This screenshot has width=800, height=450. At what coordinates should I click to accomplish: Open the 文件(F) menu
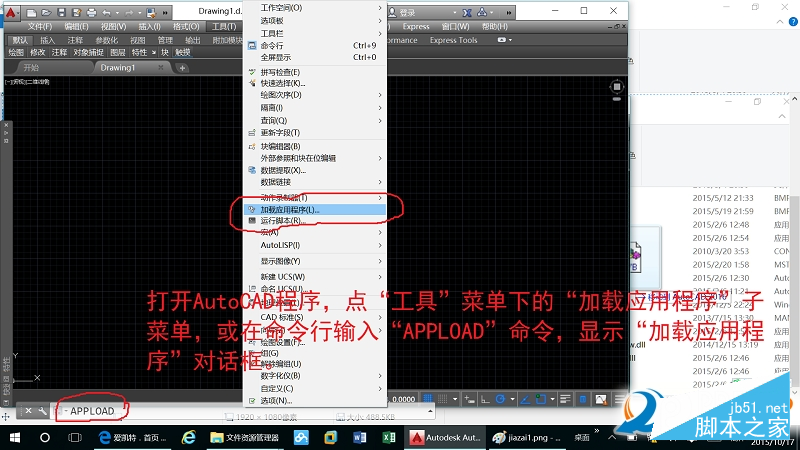pos(40,27)
